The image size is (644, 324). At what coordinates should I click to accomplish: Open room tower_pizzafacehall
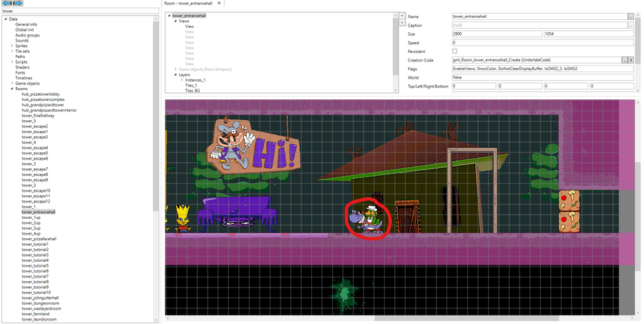click(39, 239)
